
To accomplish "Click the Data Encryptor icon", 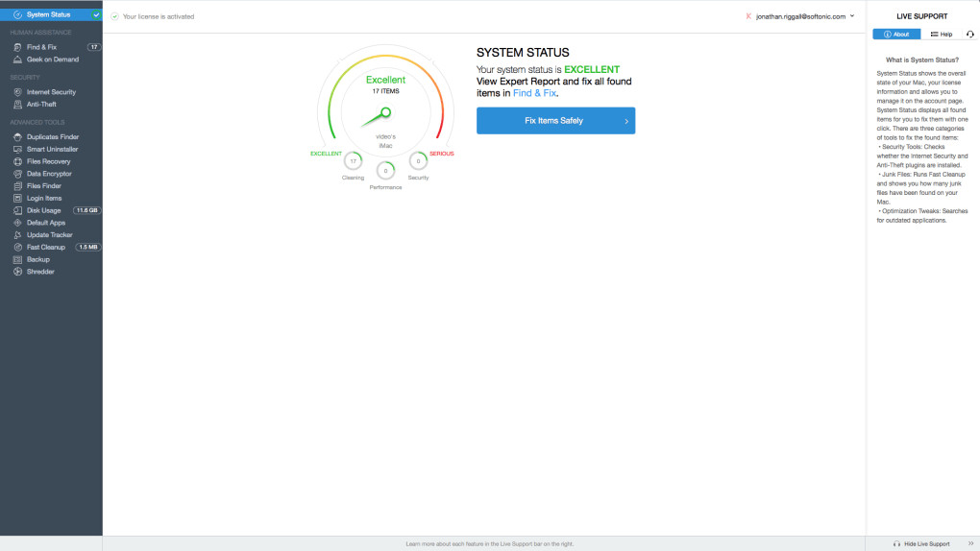I will pos(17,174).
